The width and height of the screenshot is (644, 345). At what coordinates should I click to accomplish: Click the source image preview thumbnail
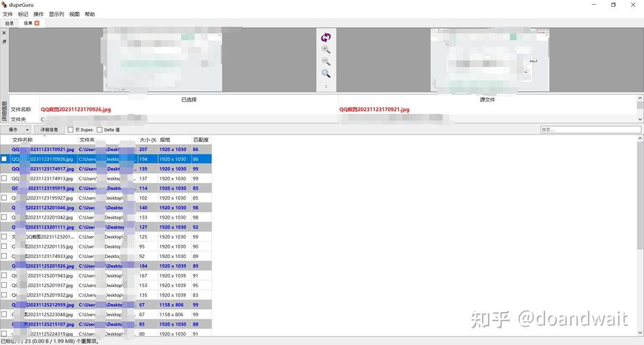(x=490, y=60)
